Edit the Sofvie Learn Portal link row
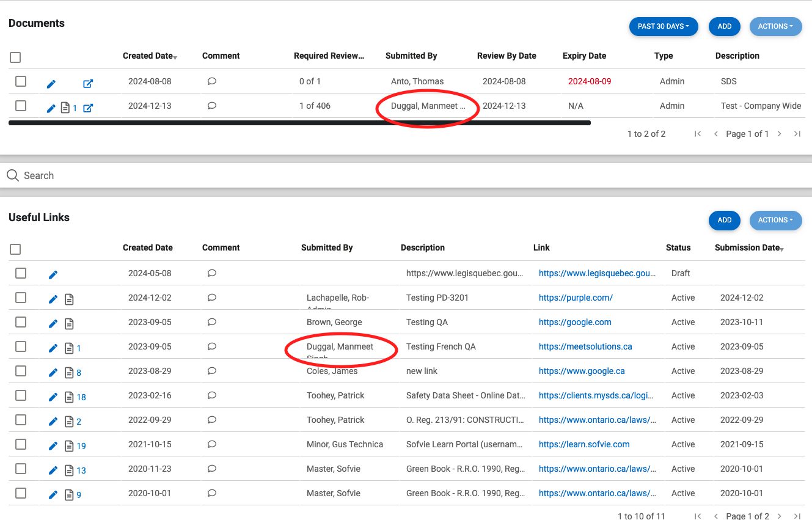 pos(53,446)
